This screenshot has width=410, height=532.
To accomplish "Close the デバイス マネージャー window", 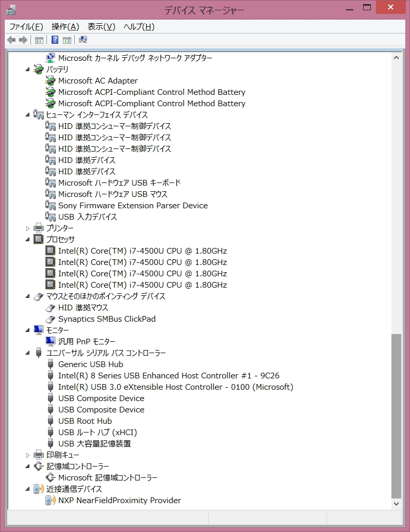I will [x=390, y=7].
